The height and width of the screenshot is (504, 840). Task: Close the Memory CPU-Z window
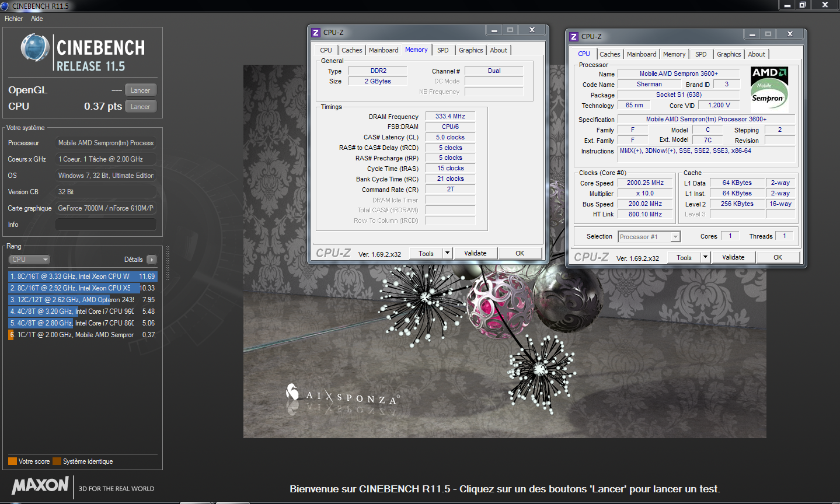coord(532,30)
